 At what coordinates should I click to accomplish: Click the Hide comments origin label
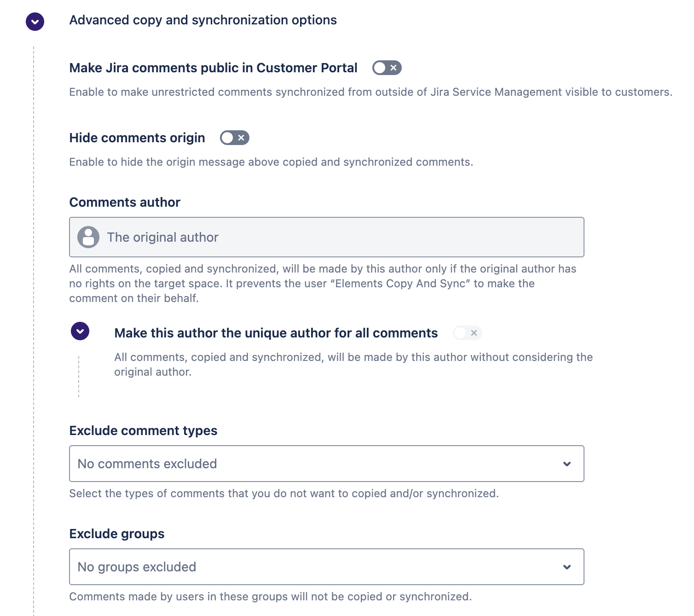coord(137,138)
